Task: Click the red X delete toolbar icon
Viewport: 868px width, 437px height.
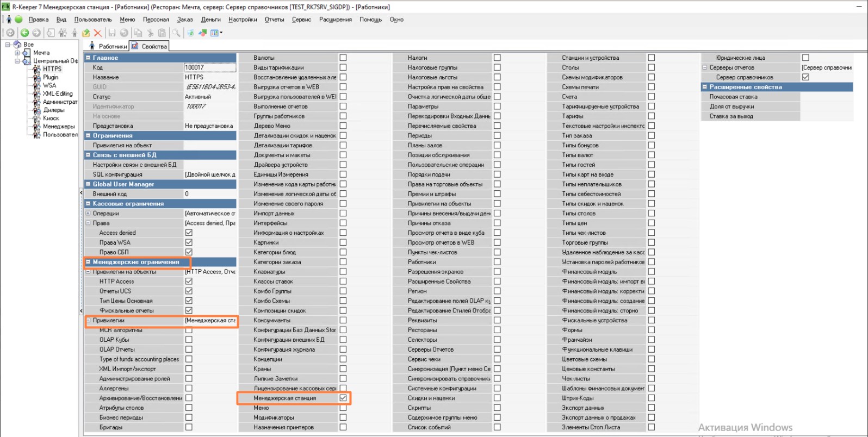Action: coord(98,33)
